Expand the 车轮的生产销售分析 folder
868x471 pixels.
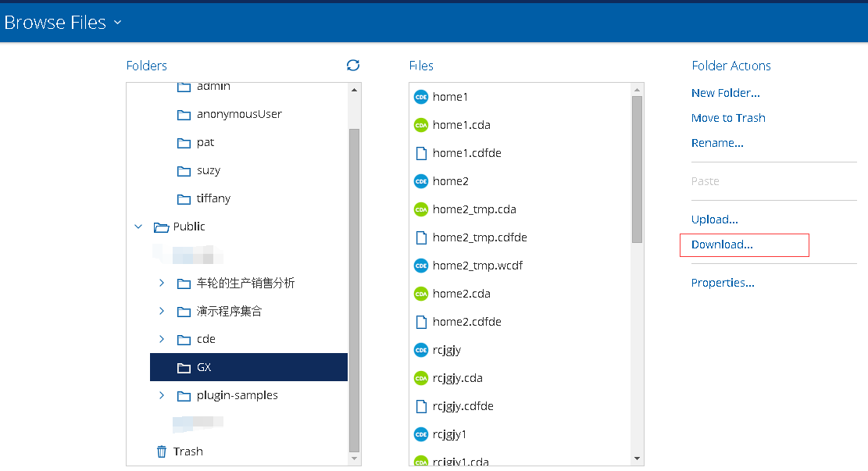point(162,283)
